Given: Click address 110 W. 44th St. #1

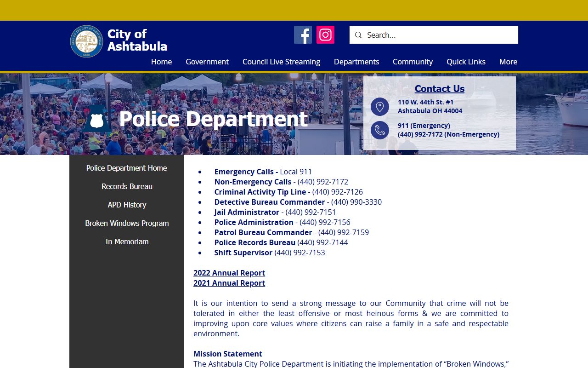Looking at the screenshot, I should (x=425, y=102).
